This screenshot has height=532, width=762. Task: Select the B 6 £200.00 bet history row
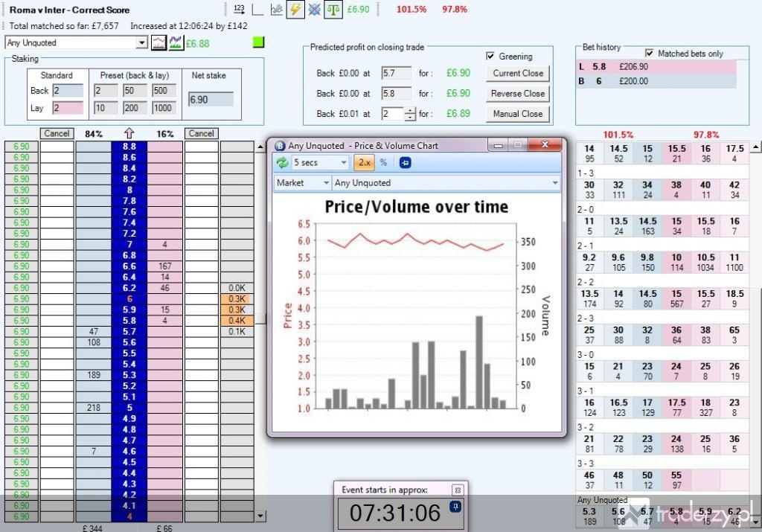tap(656, 81)
